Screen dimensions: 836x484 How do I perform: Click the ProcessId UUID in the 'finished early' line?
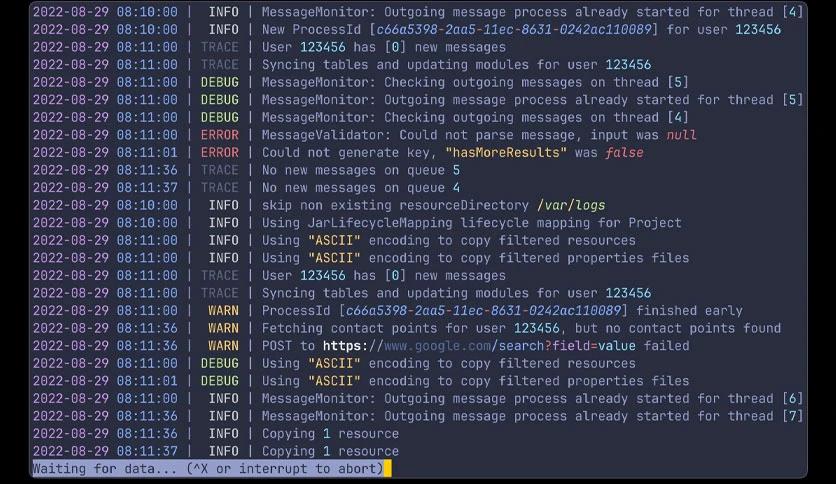(484, 311)
